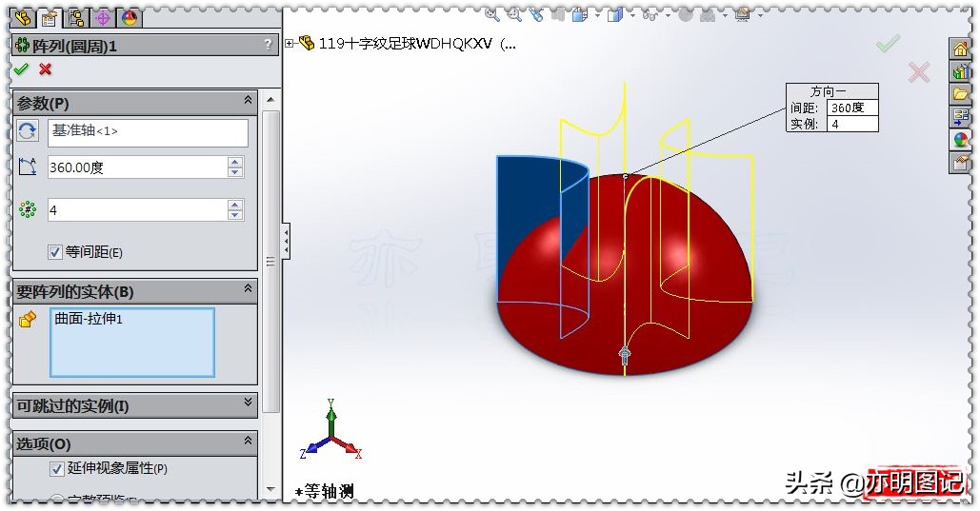
Task: Open the Display Style dropdown arrow
Action: coord(633,13)
